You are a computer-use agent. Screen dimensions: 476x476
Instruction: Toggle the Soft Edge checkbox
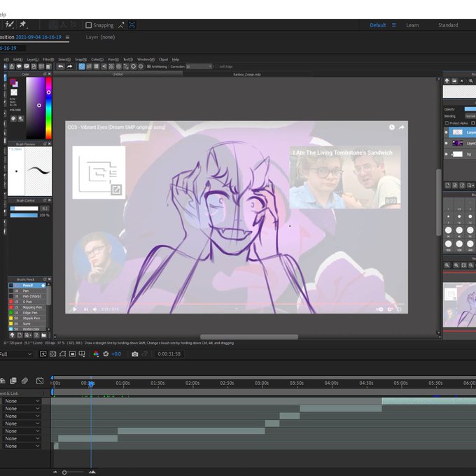click(217, 66)
